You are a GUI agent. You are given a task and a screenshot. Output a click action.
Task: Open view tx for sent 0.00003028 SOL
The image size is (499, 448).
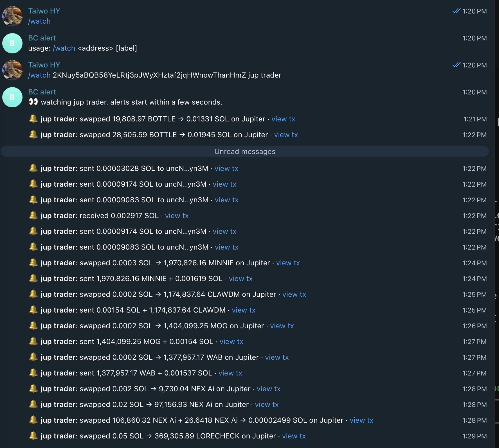click(226, 169)
